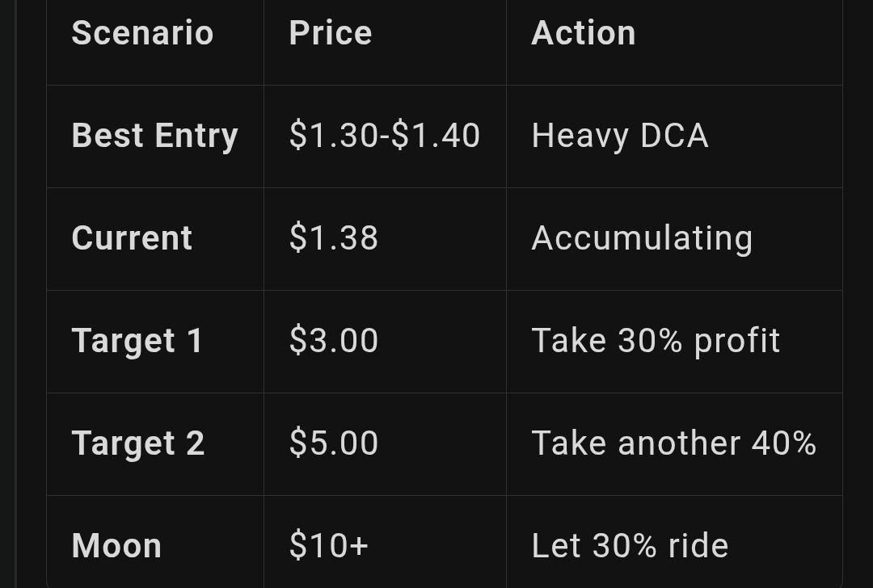Click the Scenario column header

pos(142,34)
